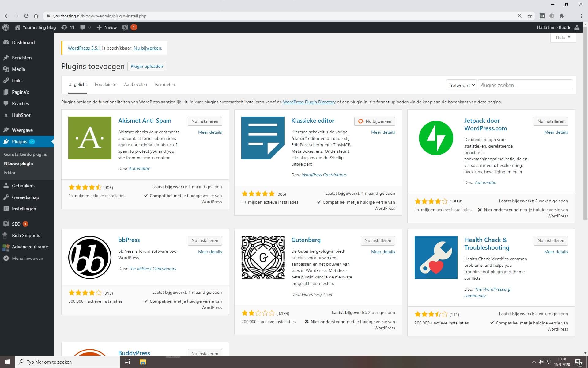Open the Chrome three-dot menu
Screen dimensions: 588x368
click(x=581, y=16)
